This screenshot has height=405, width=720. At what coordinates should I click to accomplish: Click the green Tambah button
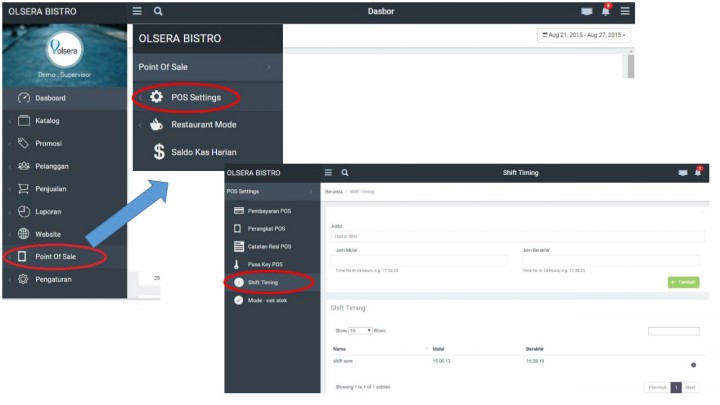pyautogui.click(x=683, y=283)
